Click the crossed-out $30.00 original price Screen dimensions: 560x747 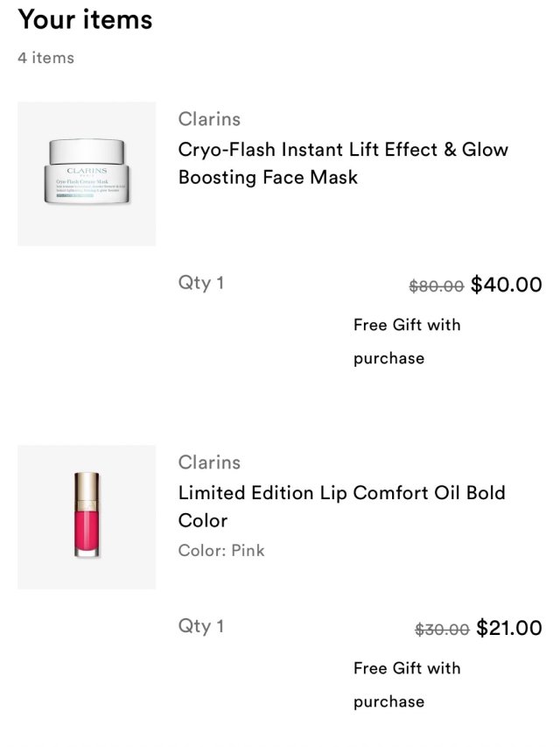[x=442, y=629]
